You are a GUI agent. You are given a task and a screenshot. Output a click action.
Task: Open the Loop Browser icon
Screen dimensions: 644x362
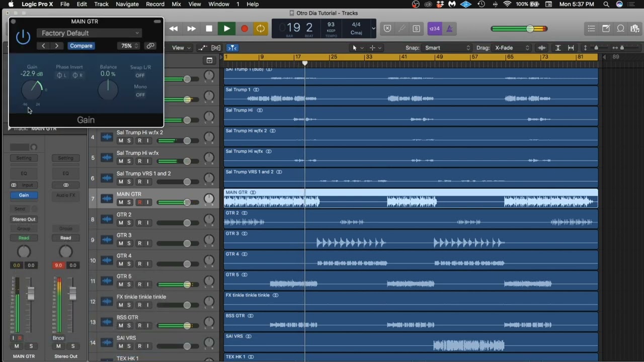coord(620,29)
